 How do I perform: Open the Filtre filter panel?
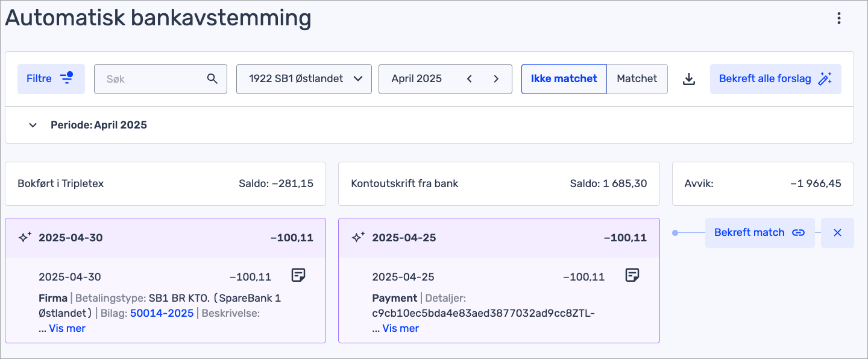coord(51,79)
